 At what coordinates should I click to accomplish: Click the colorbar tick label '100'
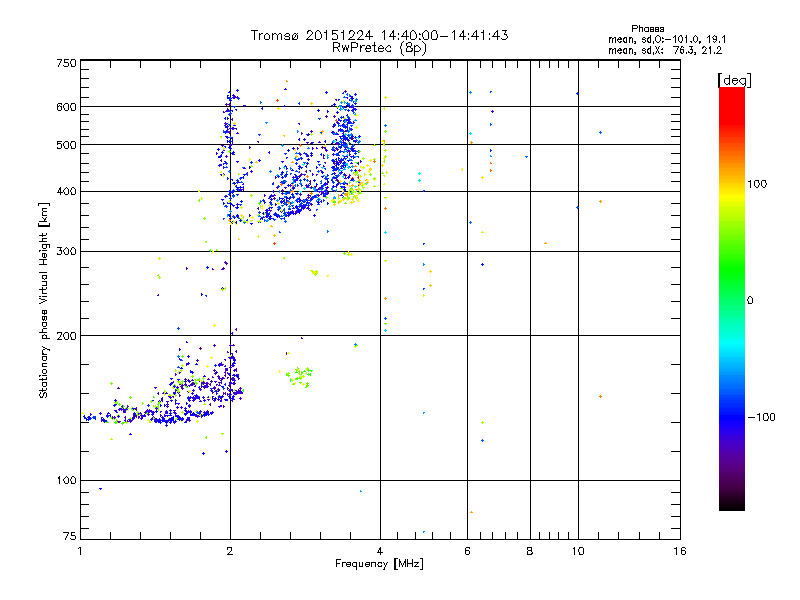[x=757, y=184]
